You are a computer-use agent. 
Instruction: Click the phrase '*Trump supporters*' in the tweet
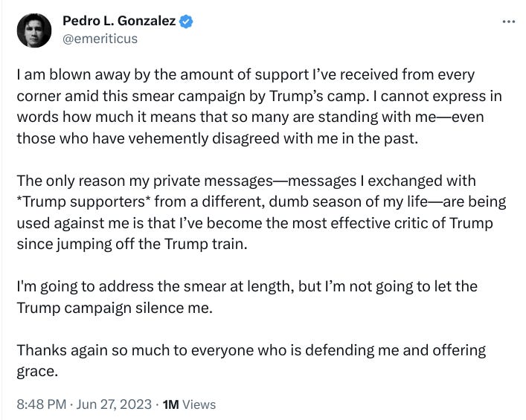tap(80, 201)
